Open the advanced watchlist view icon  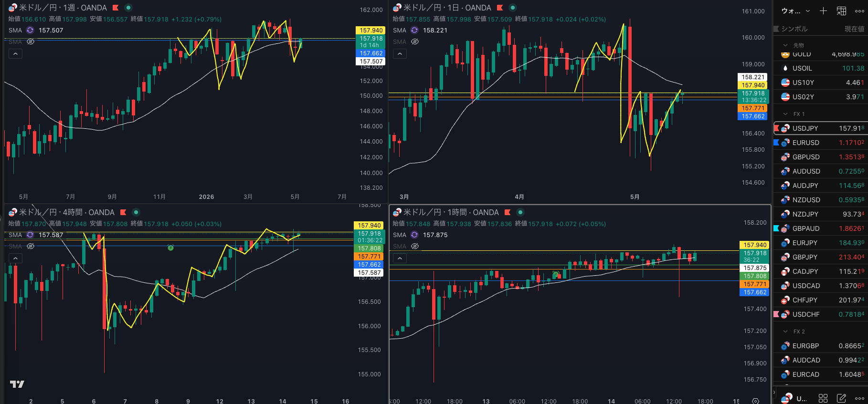click(x=841, y=10)
